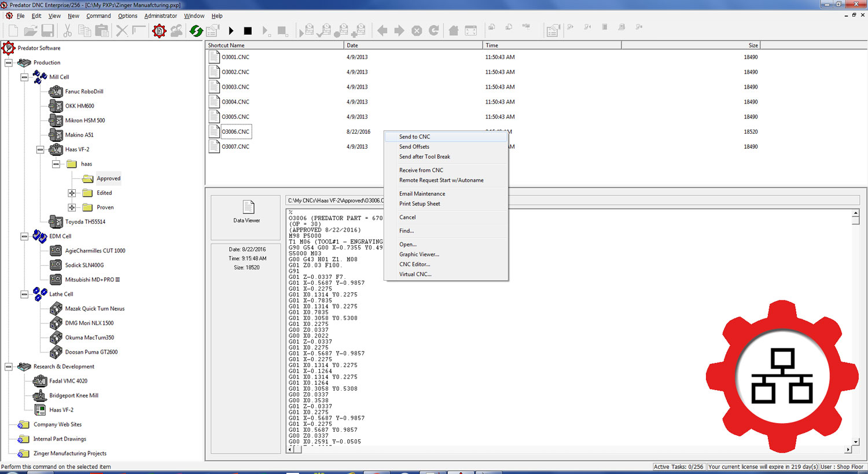Collapse the Mill Cell tree branch
This screenshot has width=868, height=474.
(24, 76)
